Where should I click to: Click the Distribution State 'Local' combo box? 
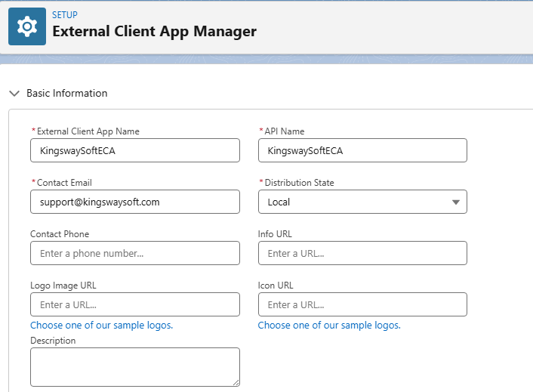tap(355, 202)
